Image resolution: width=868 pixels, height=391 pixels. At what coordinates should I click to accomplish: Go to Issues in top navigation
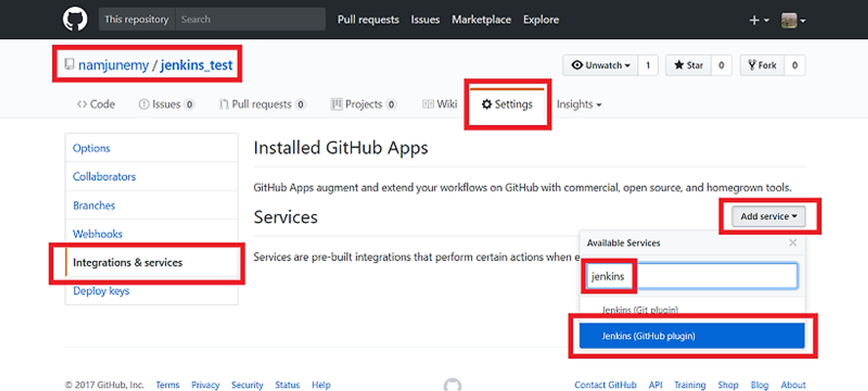pos(425,20)
